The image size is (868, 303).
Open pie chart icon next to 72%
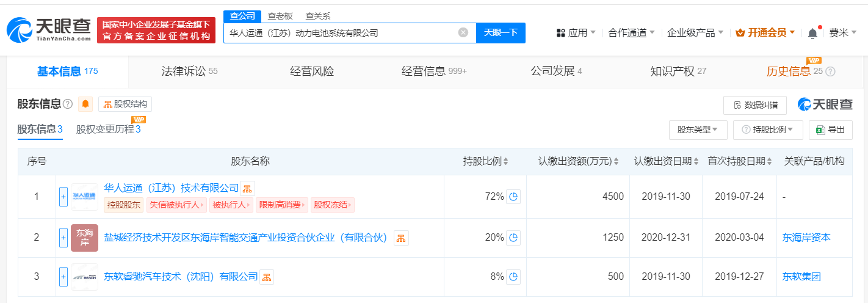(513, 197)
